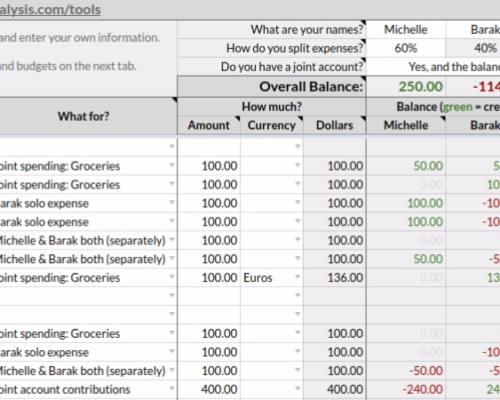Viewport: 500px width, 400px height.
Task: Expand What for dropdown in first empty row
Action: [172, 146]
